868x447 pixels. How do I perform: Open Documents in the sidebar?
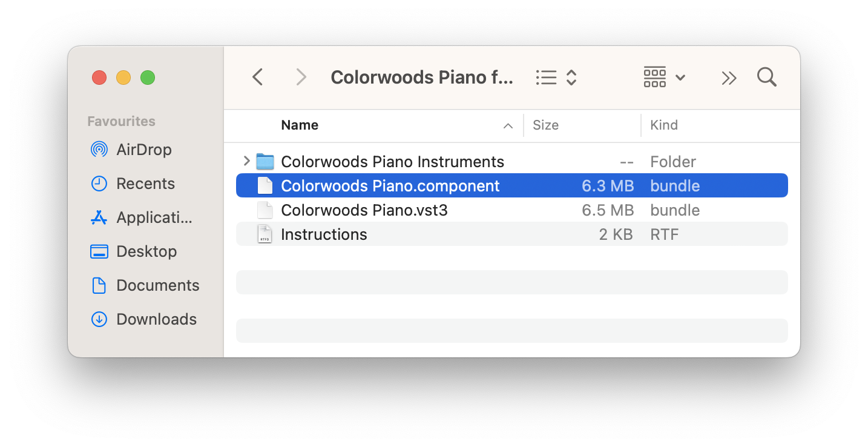(x=157, y=285)
